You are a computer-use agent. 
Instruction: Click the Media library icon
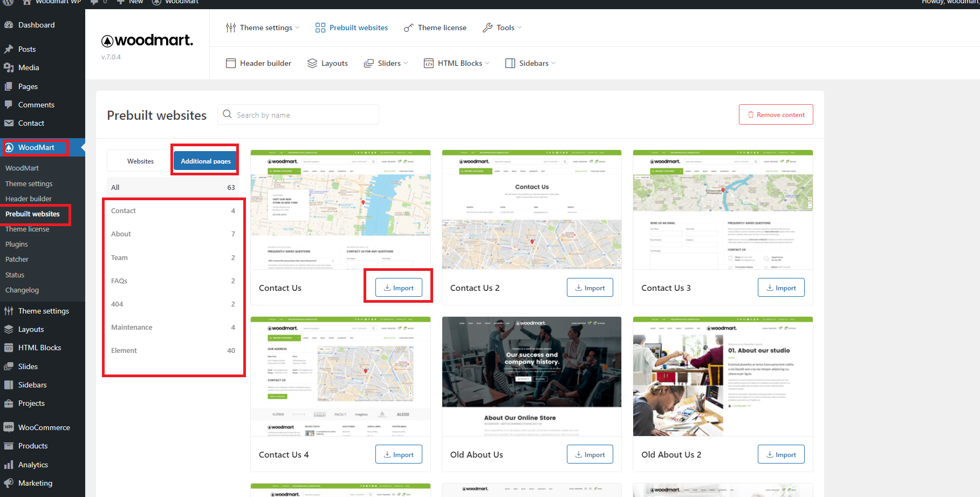pyautogui.click(x=9, y=67)
